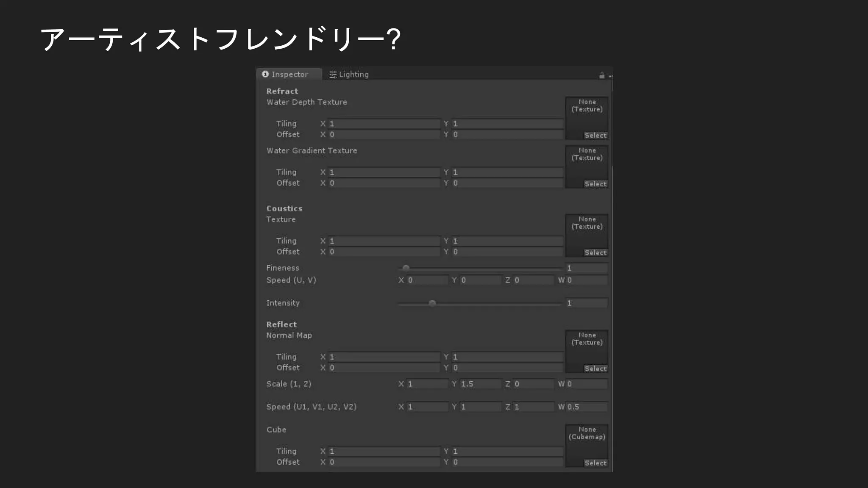Click Normal Map thumbnail slot
This screenshot has height=488, width=868.
pyautogui.click(x=587, y=351)
